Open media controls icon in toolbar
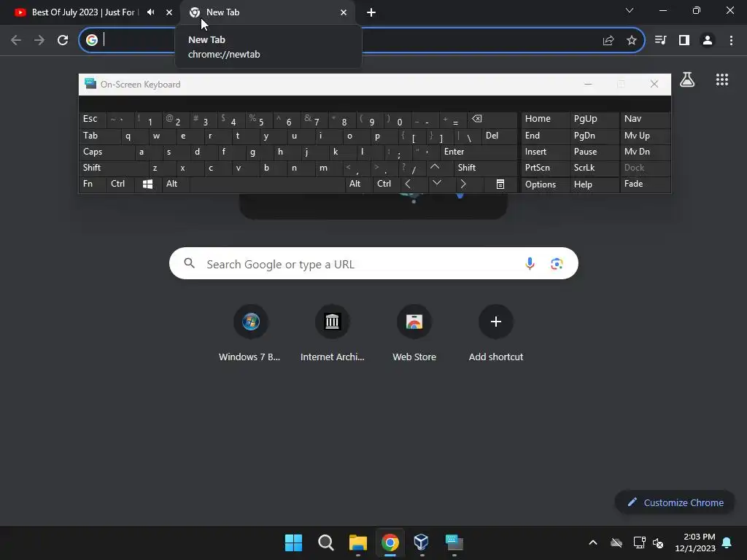747x560 pixels. [661, 41]
